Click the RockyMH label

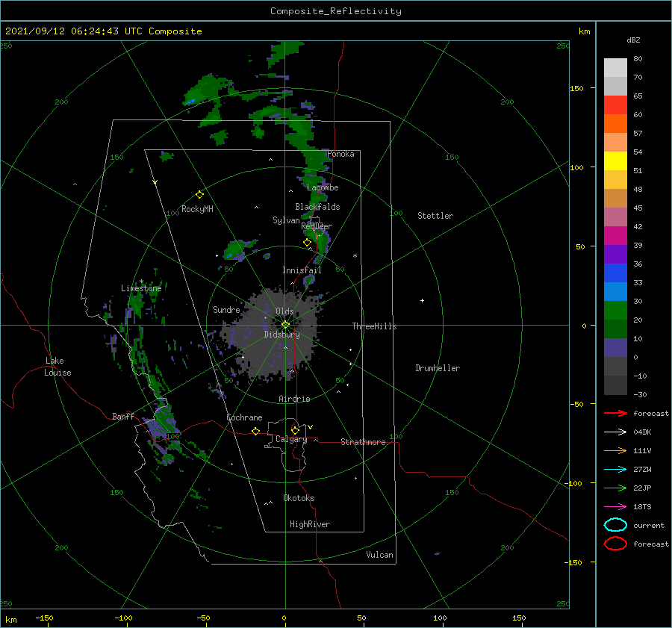coord(197,209)
